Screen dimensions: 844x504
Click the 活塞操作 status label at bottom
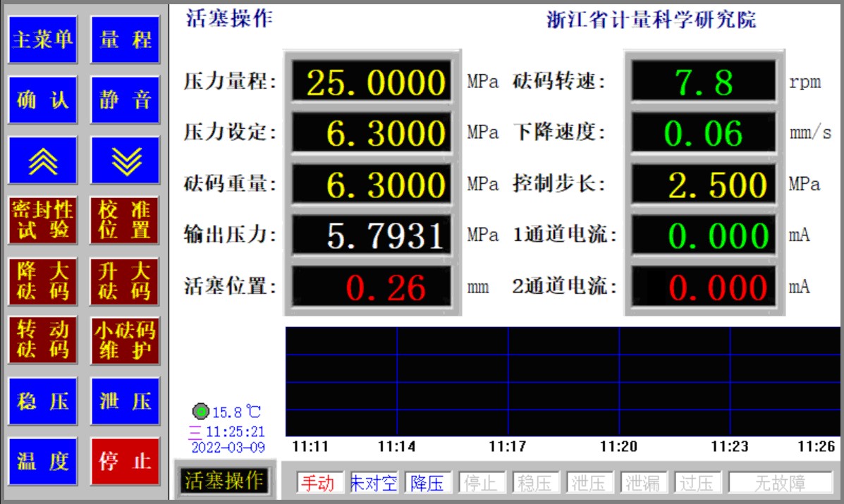(x=224, y=480)
